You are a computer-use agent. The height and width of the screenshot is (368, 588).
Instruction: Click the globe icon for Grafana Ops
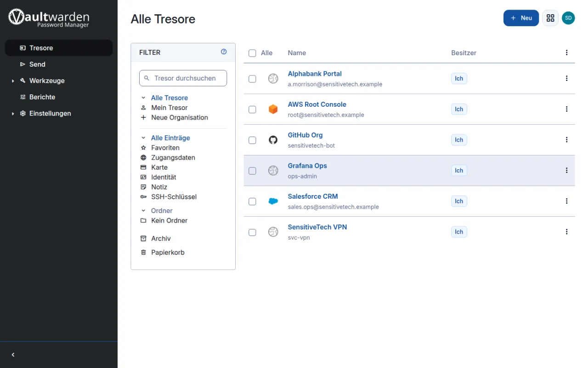pyautogui.click(x=273, y=171)
